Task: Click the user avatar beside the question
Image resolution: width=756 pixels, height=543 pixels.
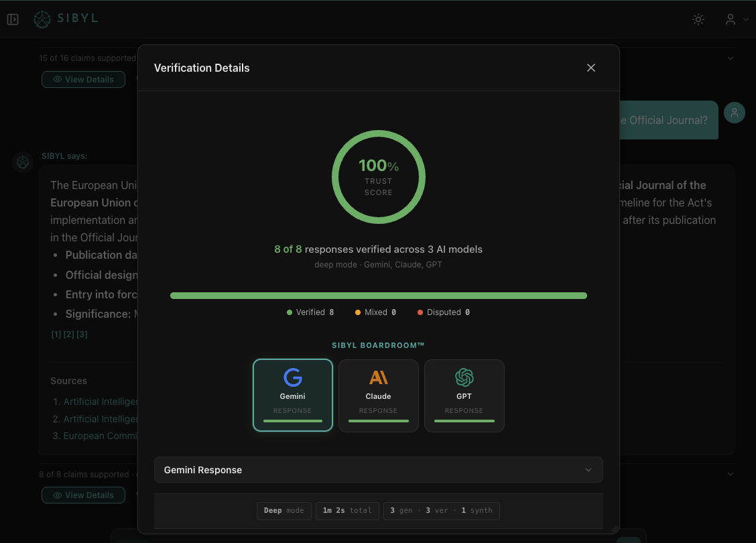Action: [x=735, y=113]
